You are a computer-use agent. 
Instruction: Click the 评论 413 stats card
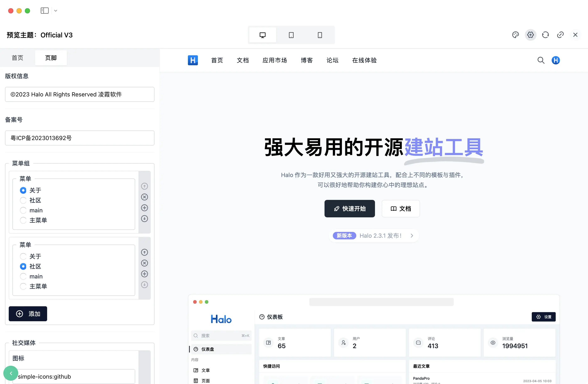pos(445,343)
